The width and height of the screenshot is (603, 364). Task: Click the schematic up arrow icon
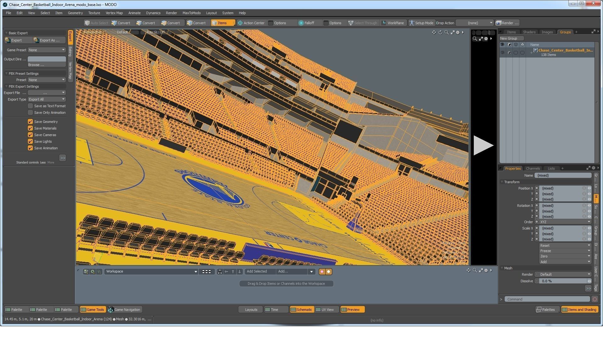click(233, 272)
